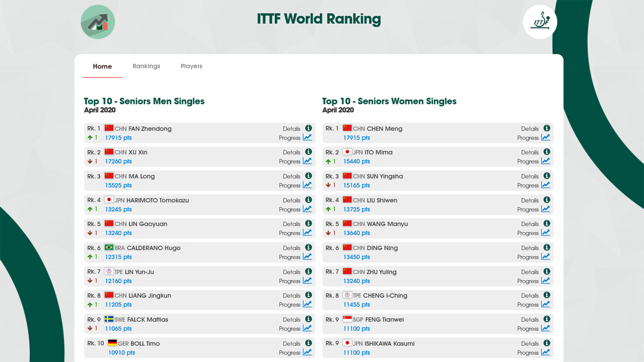
Task: Click the Top 10 - Seniors Women Singles heading
Action: [389, 101]
